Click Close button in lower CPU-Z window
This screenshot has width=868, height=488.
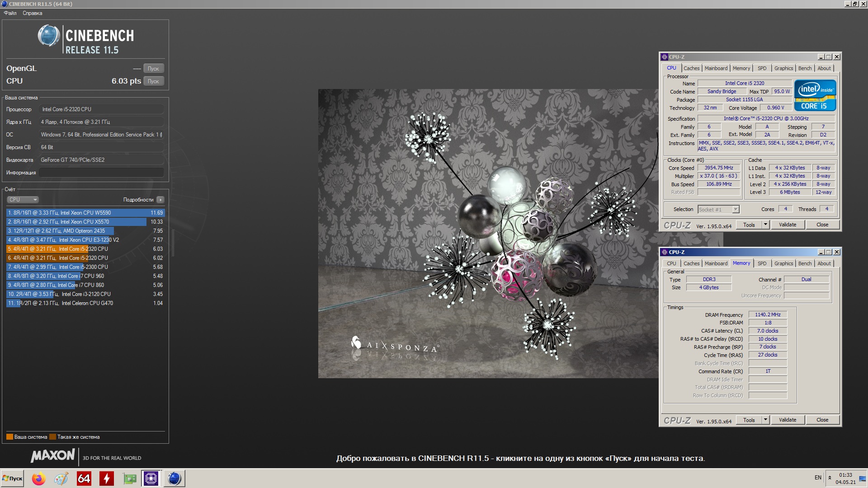(822, 420)
